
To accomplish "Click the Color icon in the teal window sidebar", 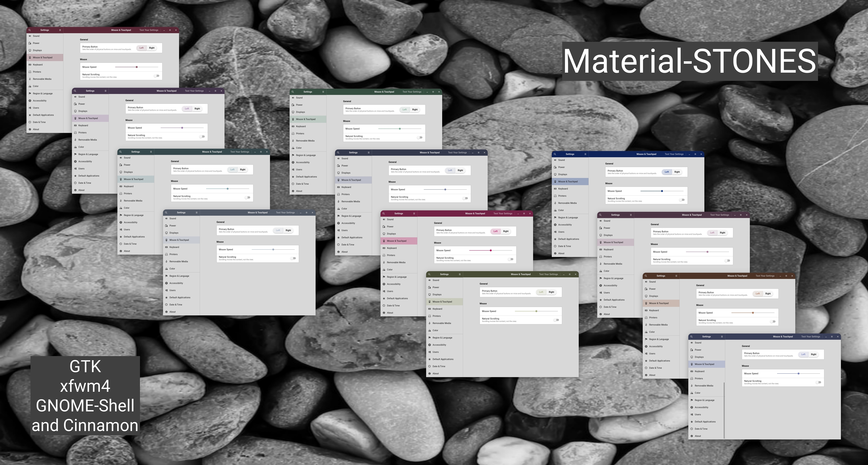I will pos(121,208).
